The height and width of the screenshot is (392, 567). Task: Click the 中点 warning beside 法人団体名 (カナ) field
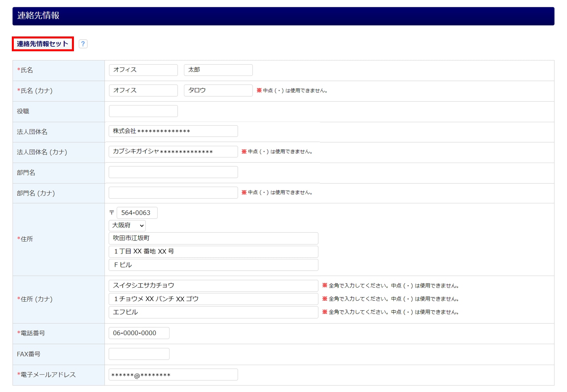pyautogui.click(x=277, y=151)
